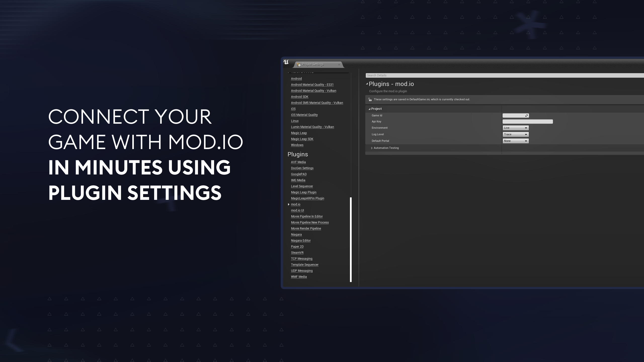This screenshot has width=644, height=362.
Task: Open the Environment dropdown set to Live
Action: 515,128
